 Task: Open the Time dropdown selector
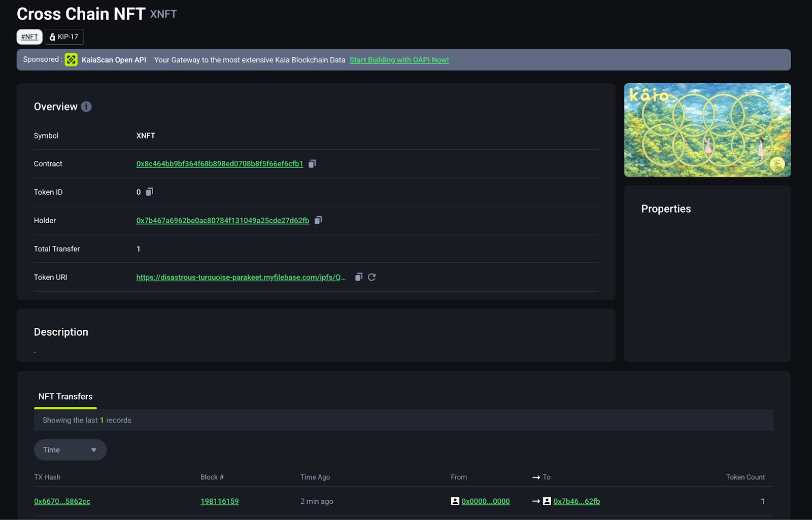[70, 450]
